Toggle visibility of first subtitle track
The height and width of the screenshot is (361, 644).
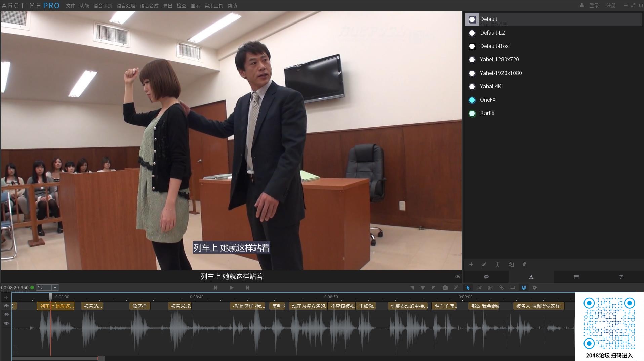coord(6,306)
